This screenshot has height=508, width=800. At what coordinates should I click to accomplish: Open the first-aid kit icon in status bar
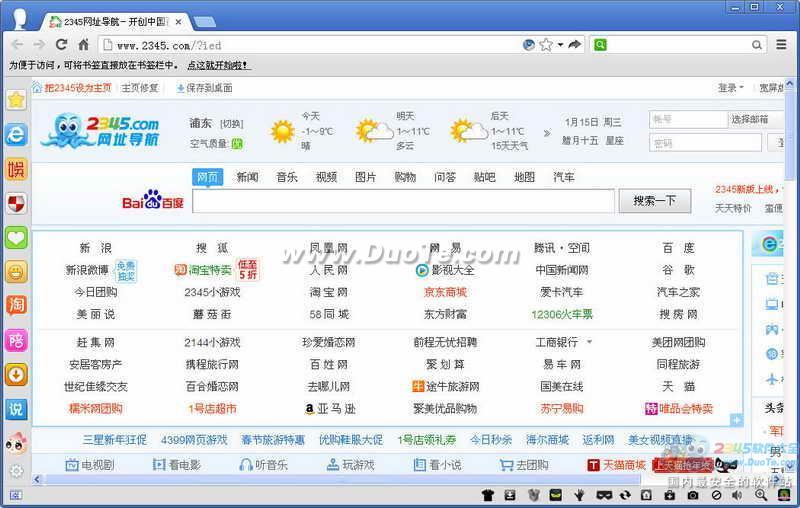(669, 495)
